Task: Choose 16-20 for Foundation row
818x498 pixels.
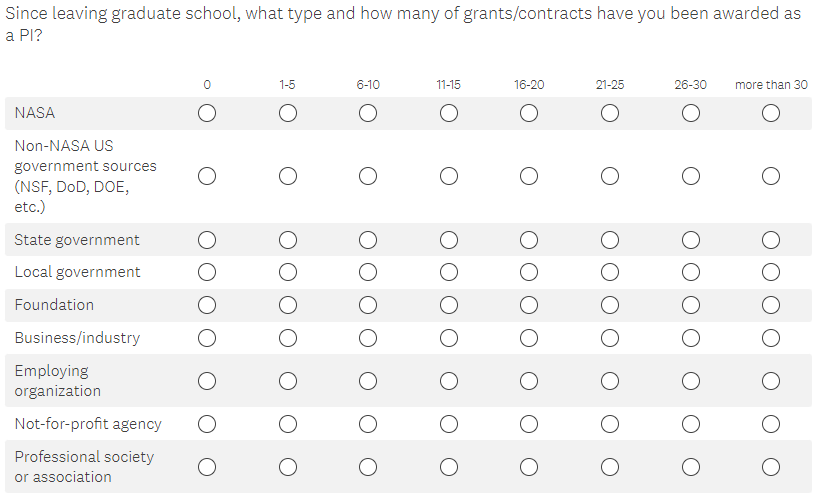Action: click(529, 305)
